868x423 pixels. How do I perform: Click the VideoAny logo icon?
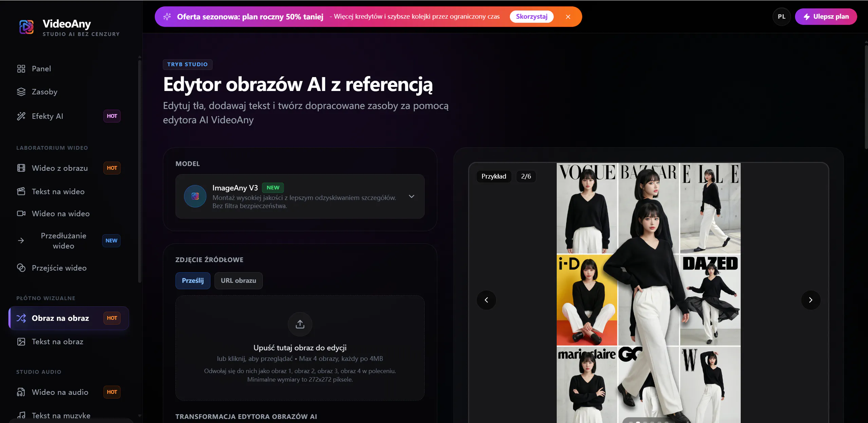(26, 27)
